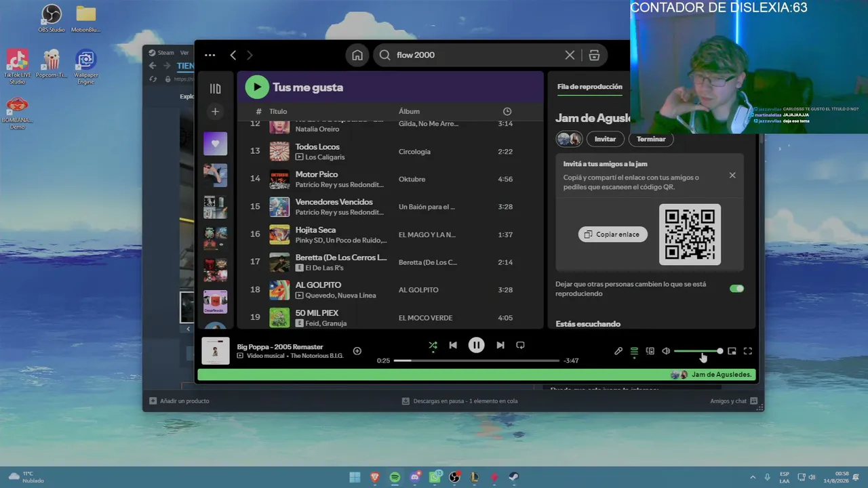Create a new playlist with the plus button
868x488 pixels.
tap(215, 111)
